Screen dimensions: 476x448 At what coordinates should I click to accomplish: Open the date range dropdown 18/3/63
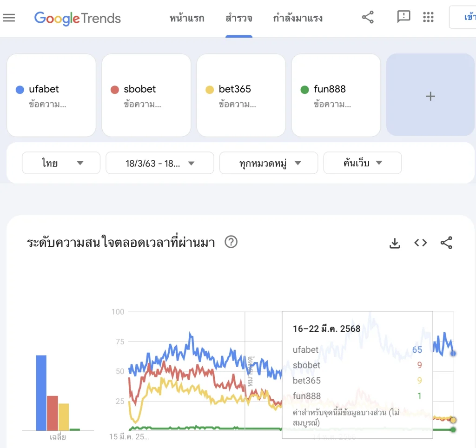coord(159,163)
